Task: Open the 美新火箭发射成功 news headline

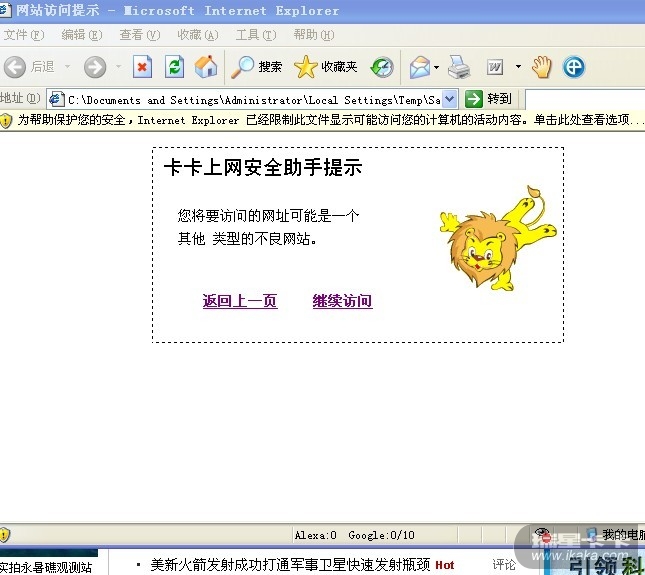Action: tap(290, 565)
